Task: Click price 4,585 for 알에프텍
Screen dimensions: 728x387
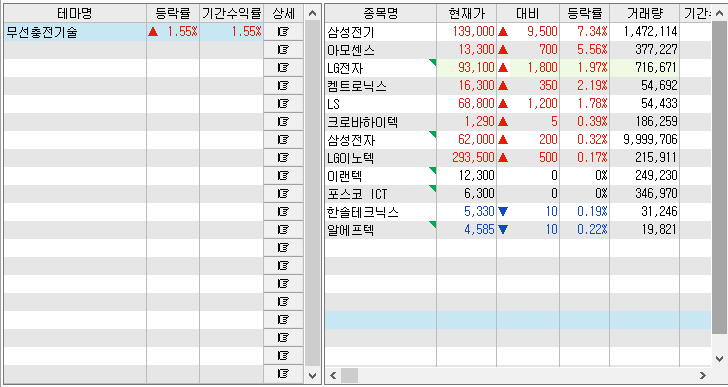Action: (479, 230)
